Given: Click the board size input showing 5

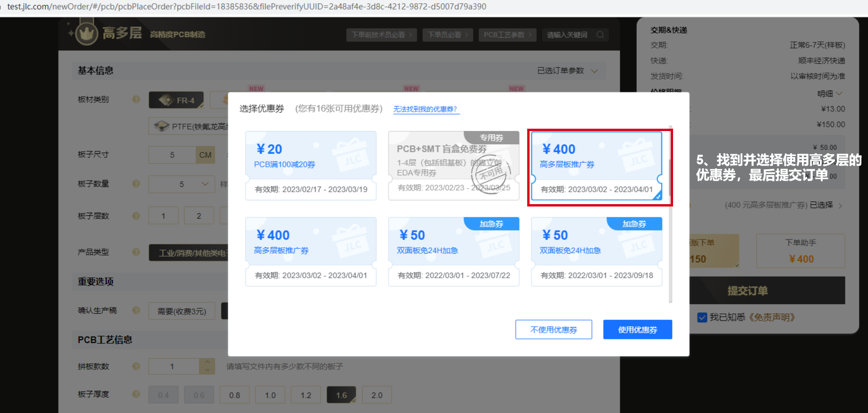Looking at the screenshot, I should tap(172, 155).
